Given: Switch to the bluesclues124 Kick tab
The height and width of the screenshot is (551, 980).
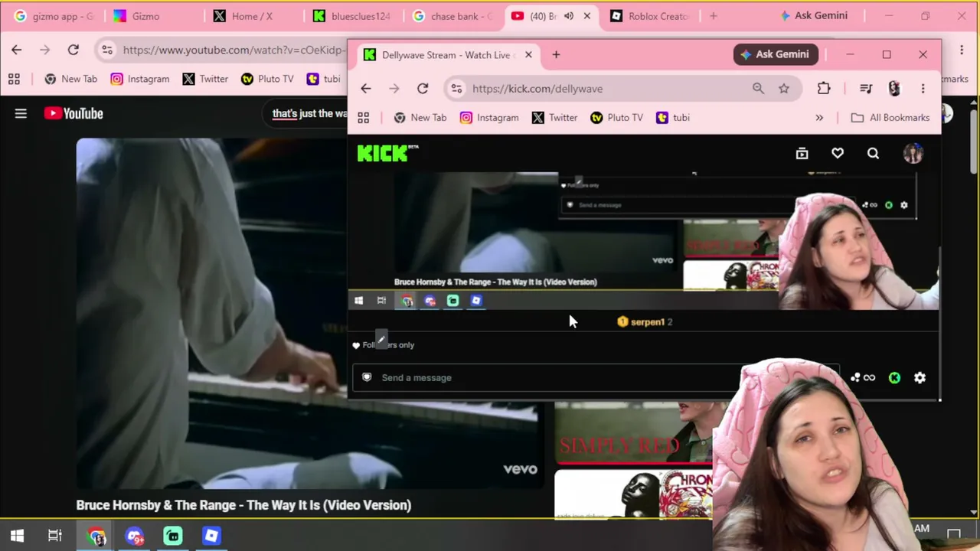Looking at the screenshot, I should coord(351,16).
